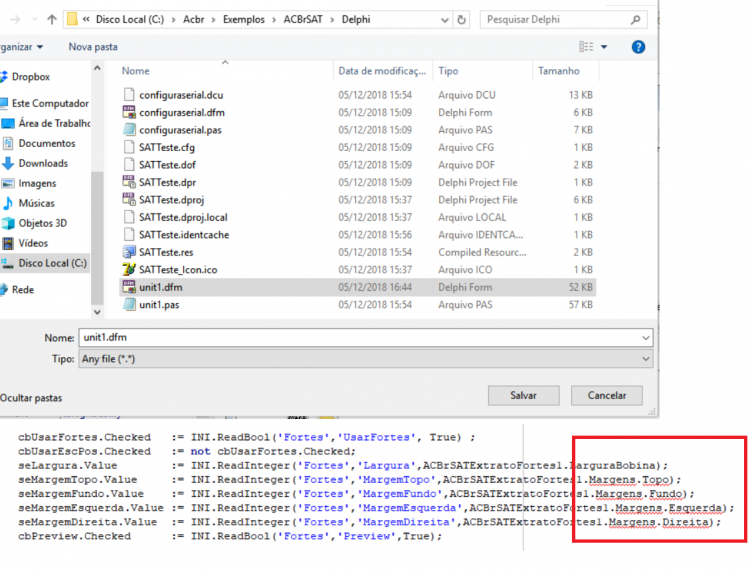
Task: Go up one folder level arrow
Action: pyautogui.click(x=52, y=20)
